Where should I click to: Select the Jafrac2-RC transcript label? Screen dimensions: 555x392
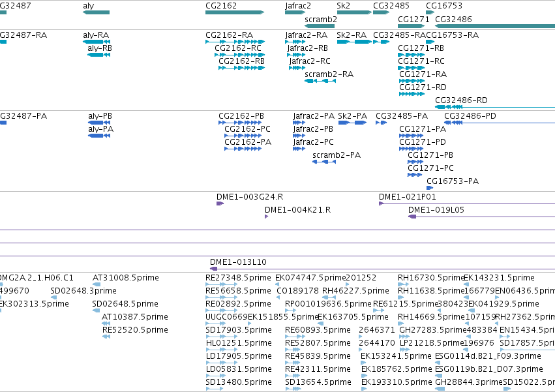[310, 61]
